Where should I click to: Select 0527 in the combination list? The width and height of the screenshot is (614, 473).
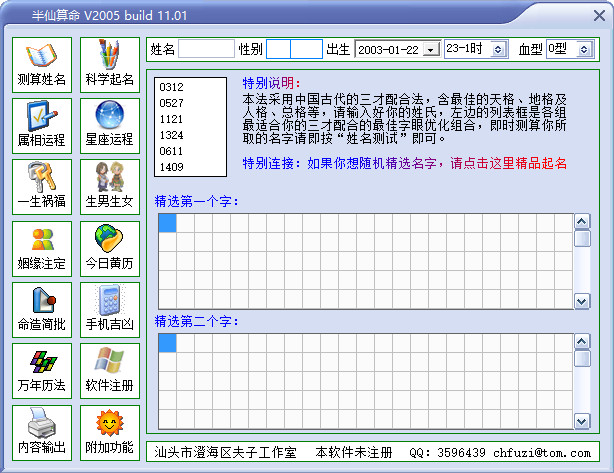171,103
